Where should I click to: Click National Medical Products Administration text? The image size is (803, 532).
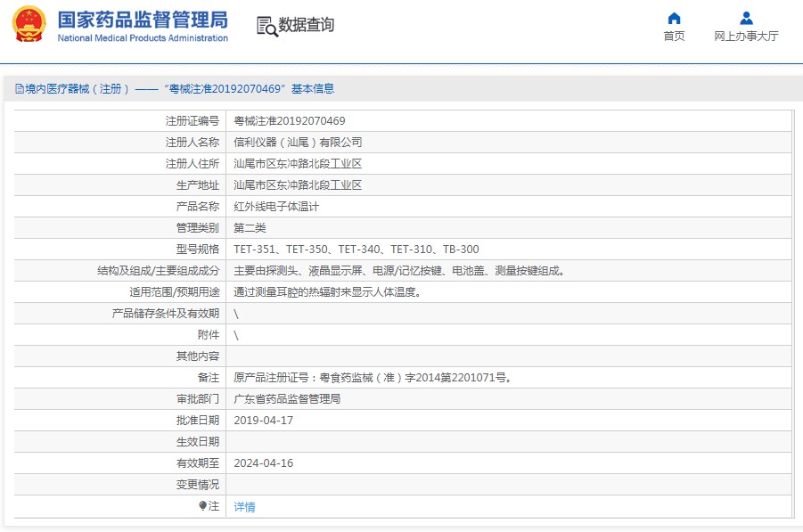143,38
